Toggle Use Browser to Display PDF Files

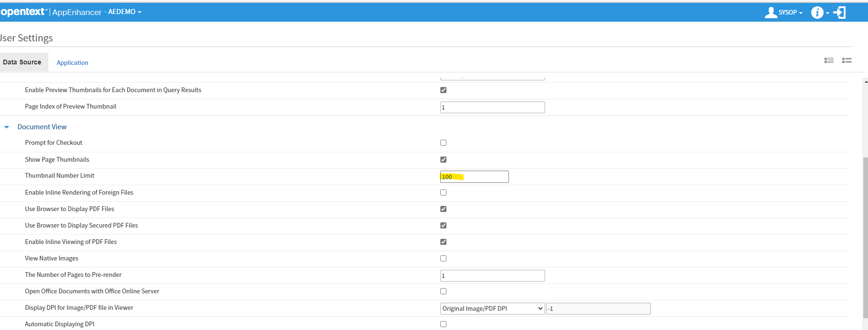click(443, 209)
